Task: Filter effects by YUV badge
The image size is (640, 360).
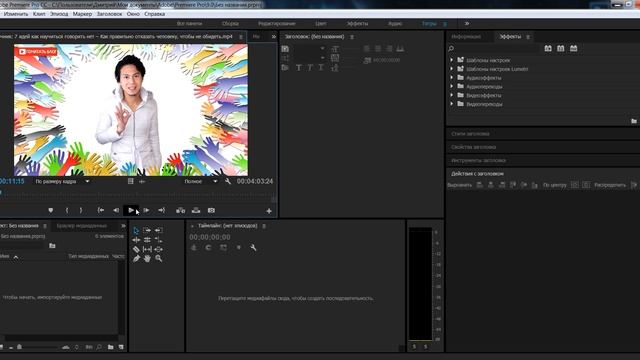Action: 573,48
